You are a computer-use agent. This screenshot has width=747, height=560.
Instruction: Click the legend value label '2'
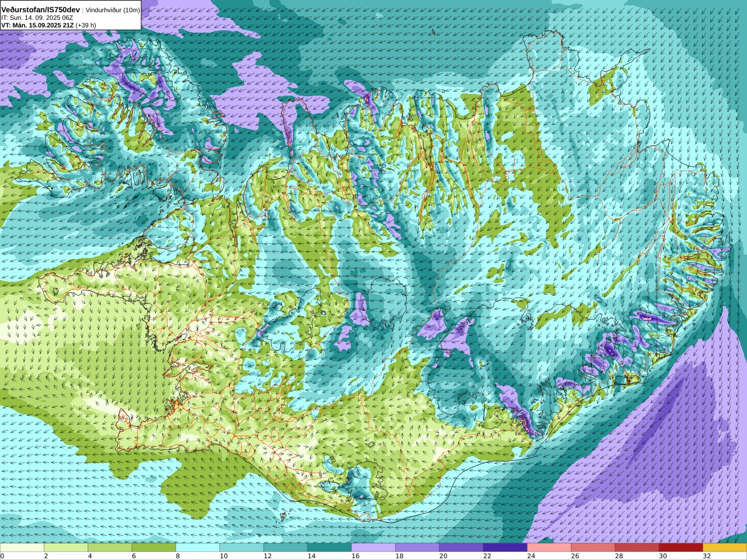pos(46,556)
